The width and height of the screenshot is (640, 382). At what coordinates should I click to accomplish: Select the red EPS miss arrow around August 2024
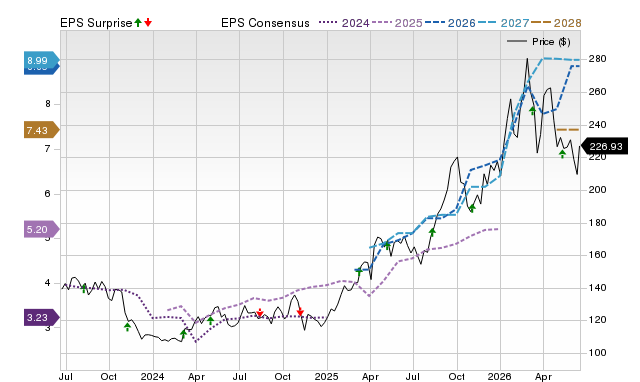pos(260,313)
